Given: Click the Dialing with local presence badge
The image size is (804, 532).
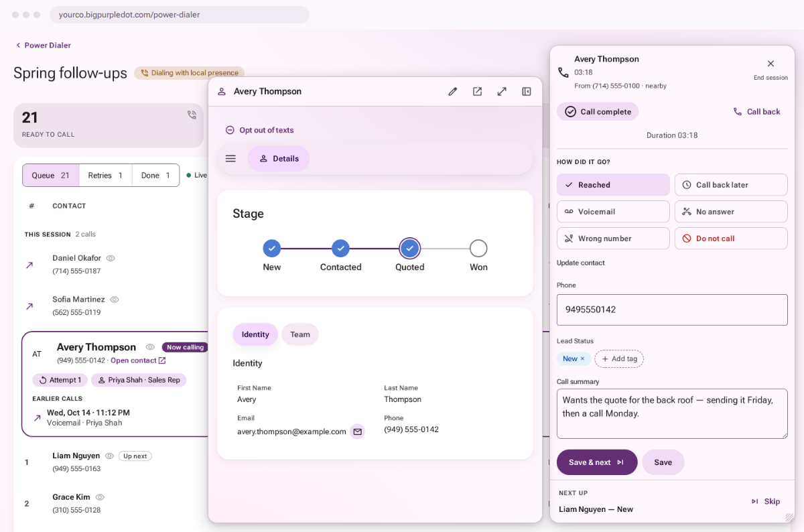Looking at the screenshot, I should tap(189, 73).
